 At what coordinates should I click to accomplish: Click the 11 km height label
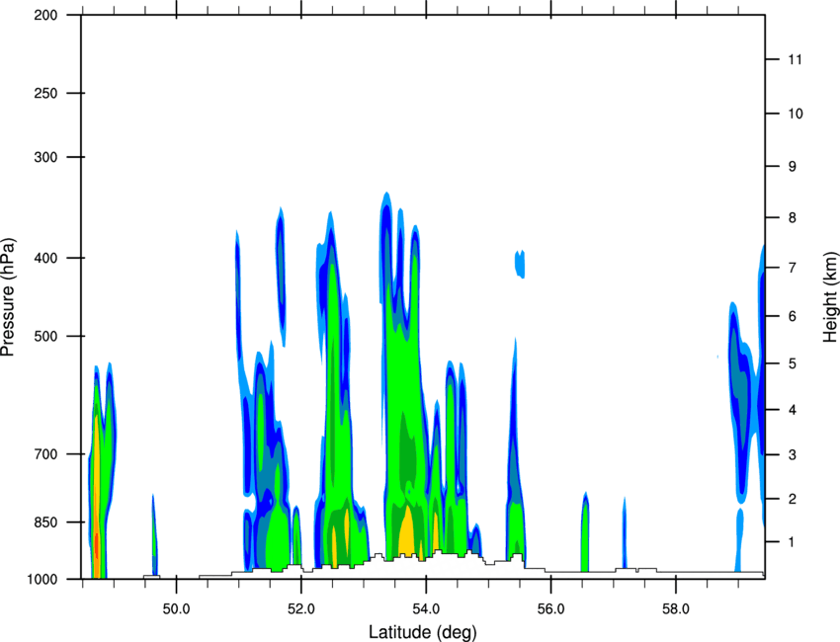(796, 59)
